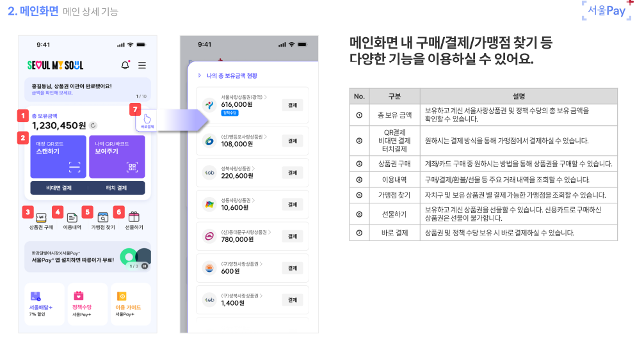Open (구)양천사랑상품권 details chevron

point(261,264)
